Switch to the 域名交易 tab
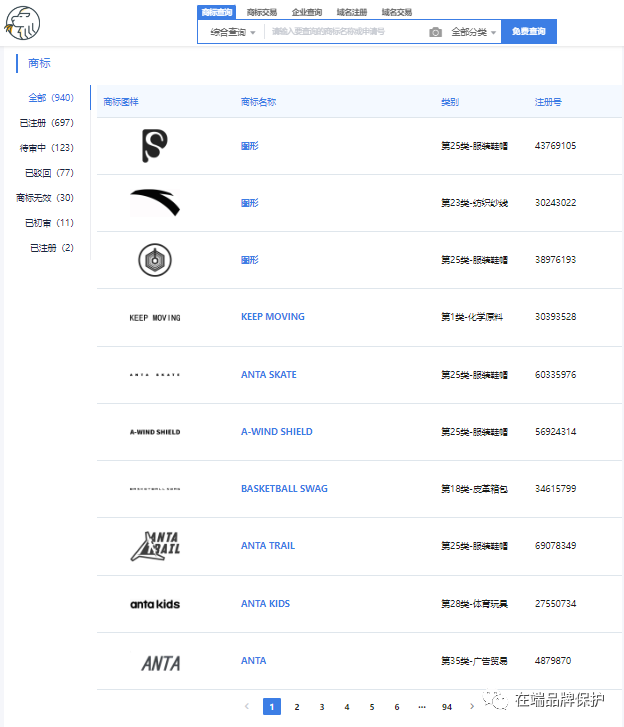This screenshot has width=624, height=727. click(396, 12)
